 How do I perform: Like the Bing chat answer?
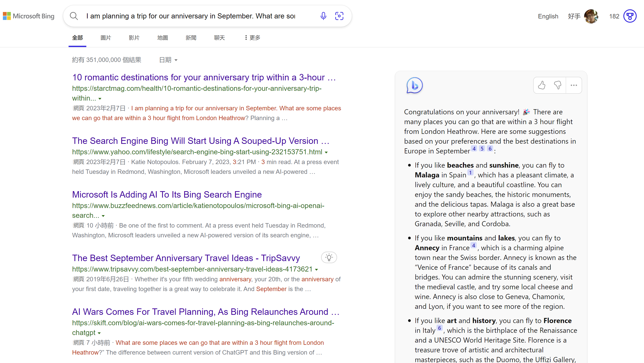click(541, 85)
